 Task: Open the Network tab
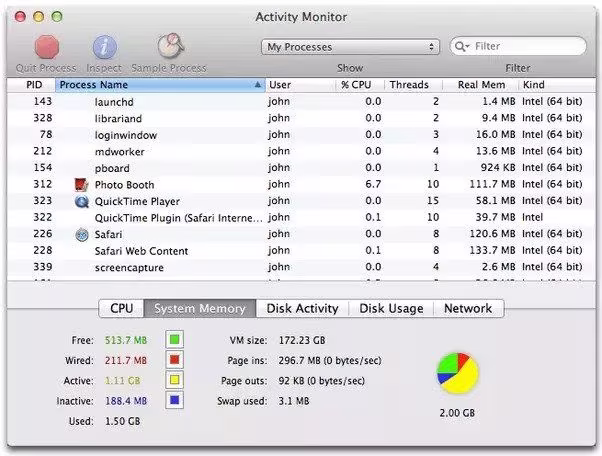point(468,309)
